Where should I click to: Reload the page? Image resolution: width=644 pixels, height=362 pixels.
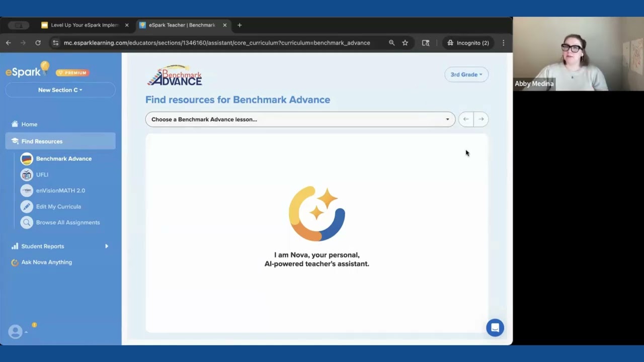[38, 43]
